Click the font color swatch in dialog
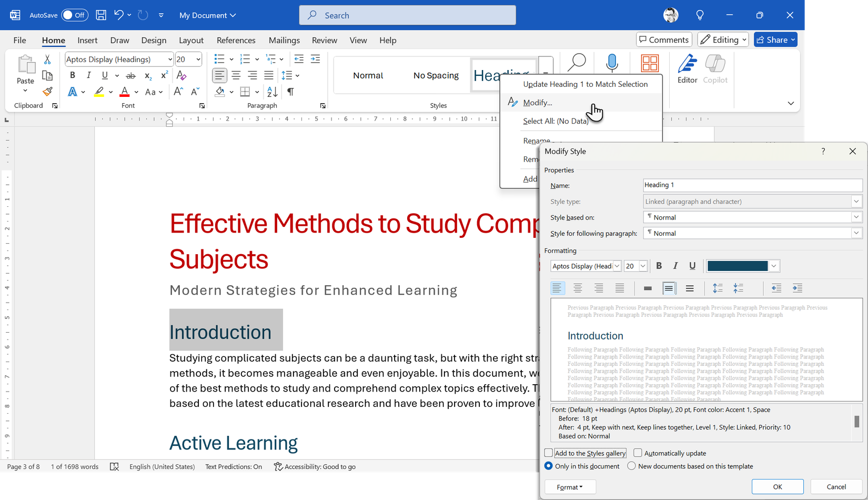 tap(737, 266)
